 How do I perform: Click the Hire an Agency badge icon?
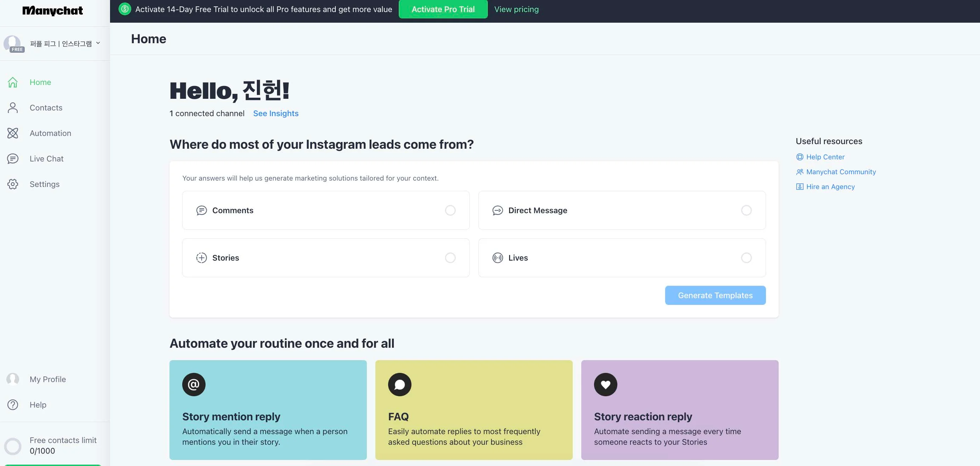[x=800, y=187]
